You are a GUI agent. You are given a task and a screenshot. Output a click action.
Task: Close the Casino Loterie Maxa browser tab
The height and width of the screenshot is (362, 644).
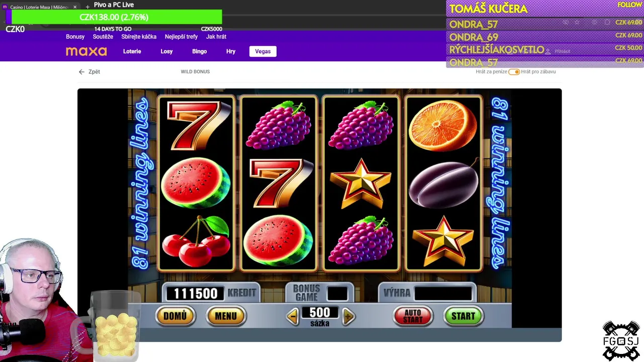(75, 7)
